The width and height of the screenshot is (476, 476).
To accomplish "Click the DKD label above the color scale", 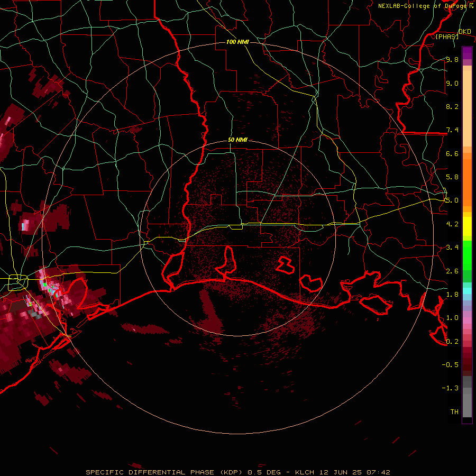I will point(465,32).
